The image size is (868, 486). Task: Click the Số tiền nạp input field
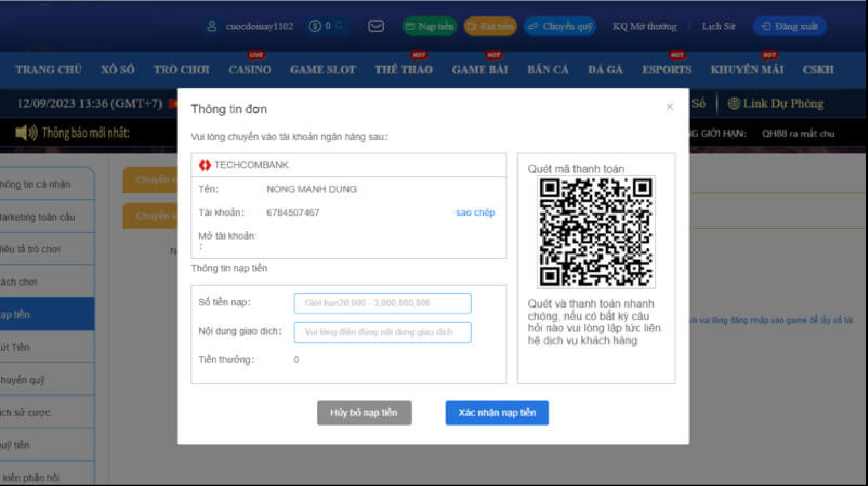click(383, 303)
